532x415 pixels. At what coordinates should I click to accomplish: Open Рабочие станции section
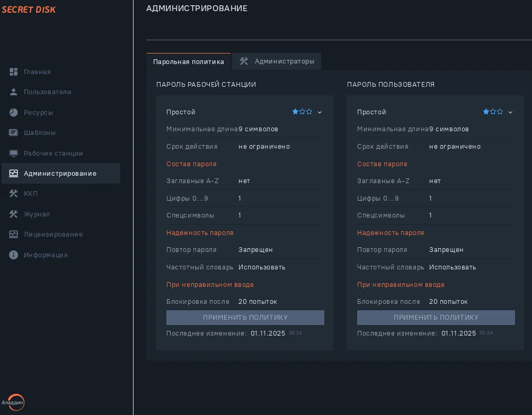click(x=54, y=154)
